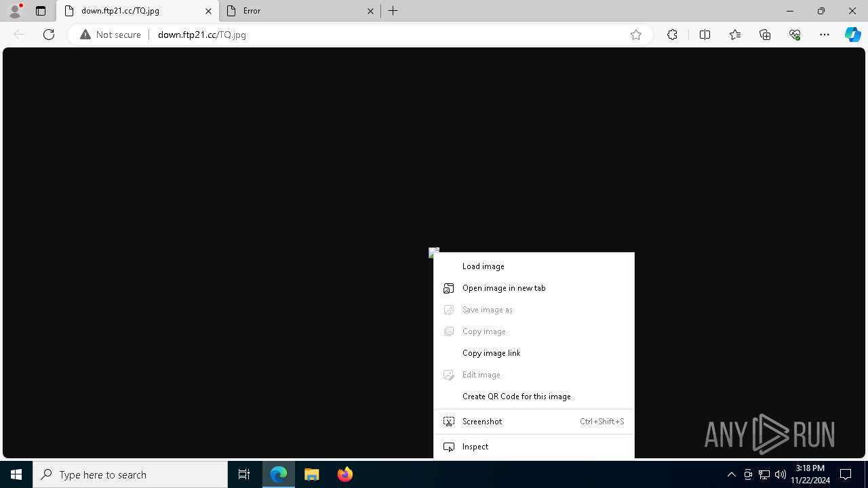Open the Copilot sidebar

pyautogui.click(x=852, y=35)
